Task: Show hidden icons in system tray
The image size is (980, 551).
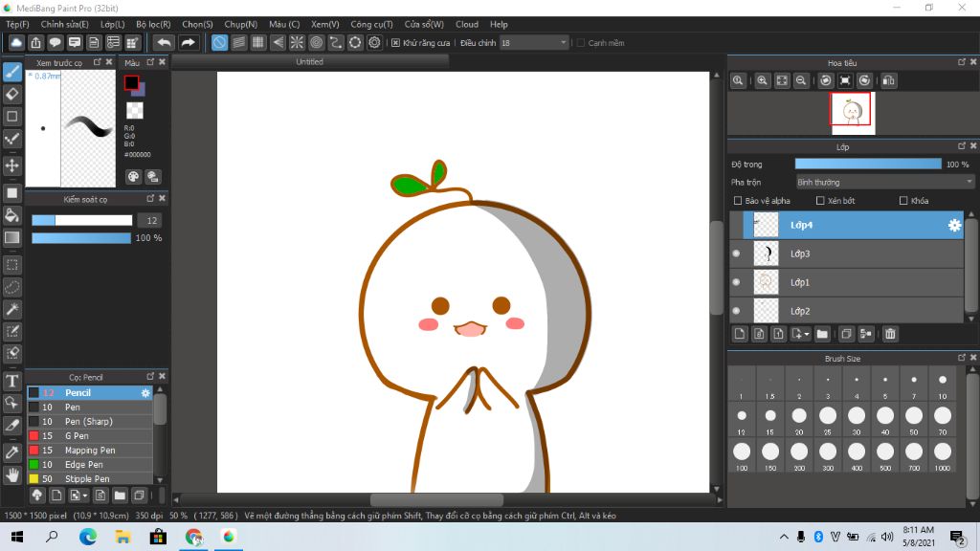Action: (x=784, y=537)
